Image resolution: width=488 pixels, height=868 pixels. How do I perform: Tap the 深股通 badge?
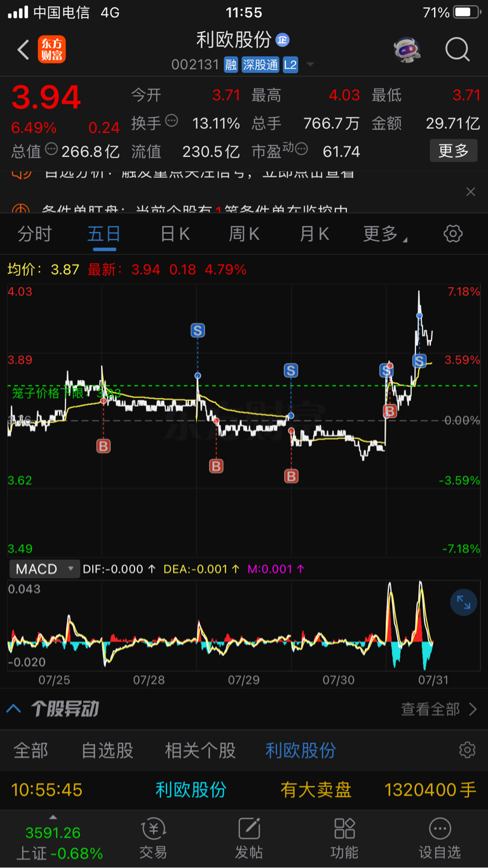(x=260, y=65)
